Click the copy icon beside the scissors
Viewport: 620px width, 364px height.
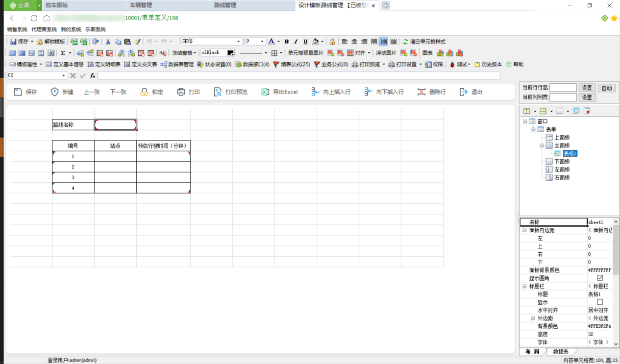[118, 42]
